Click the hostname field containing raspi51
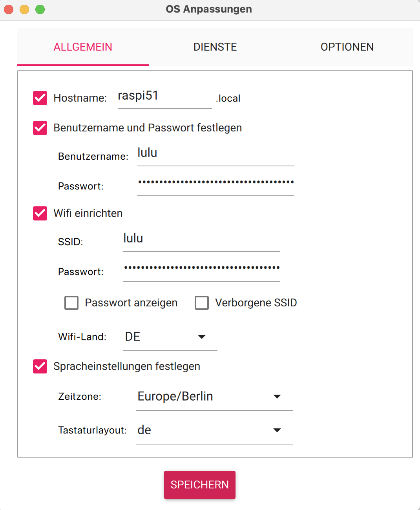The width and height of the screenshot is (420, 510). pos(164,97)
